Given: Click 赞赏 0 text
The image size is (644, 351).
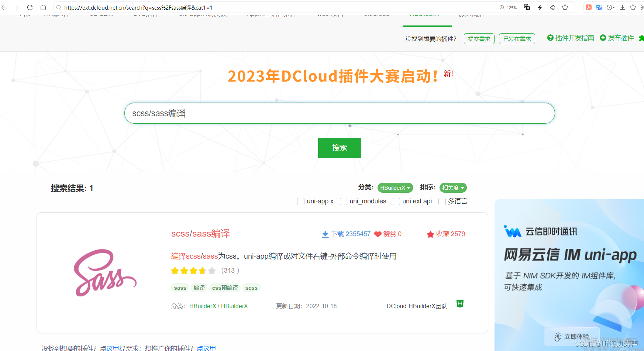Looking at the screenshot, I should pos(392,234).
